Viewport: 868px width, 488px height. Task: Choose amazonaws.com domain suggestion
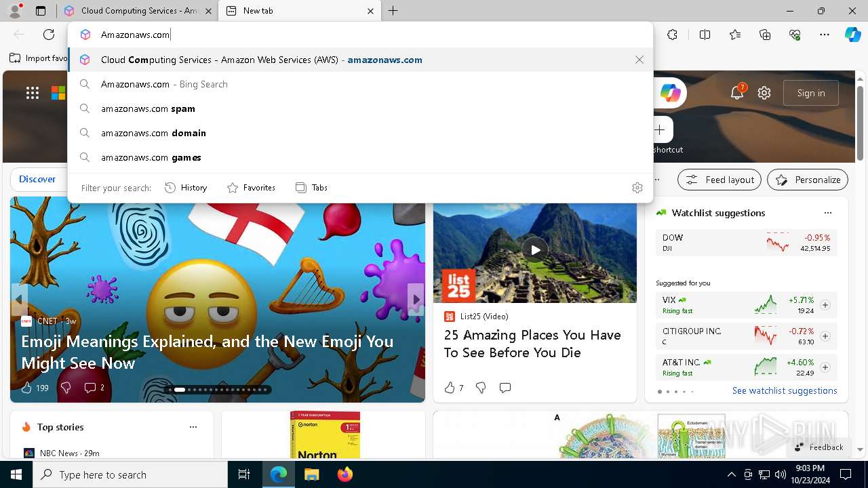coord(360,133)
